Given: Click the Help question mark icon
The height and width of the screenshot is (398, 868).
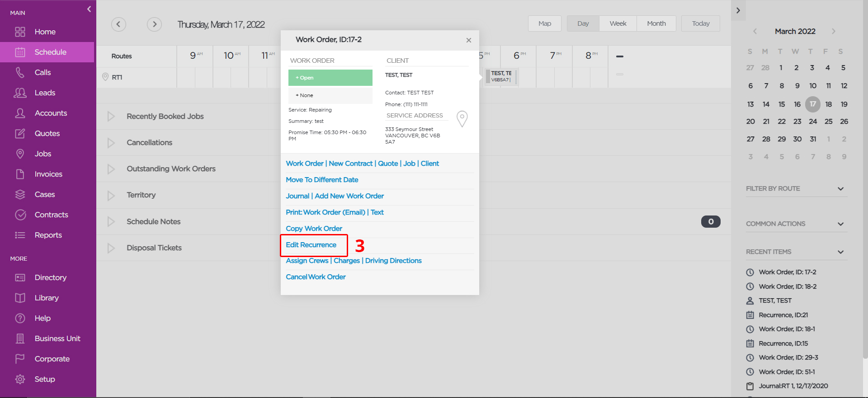Looking at the screenshot, I should [x=20, y=318].
